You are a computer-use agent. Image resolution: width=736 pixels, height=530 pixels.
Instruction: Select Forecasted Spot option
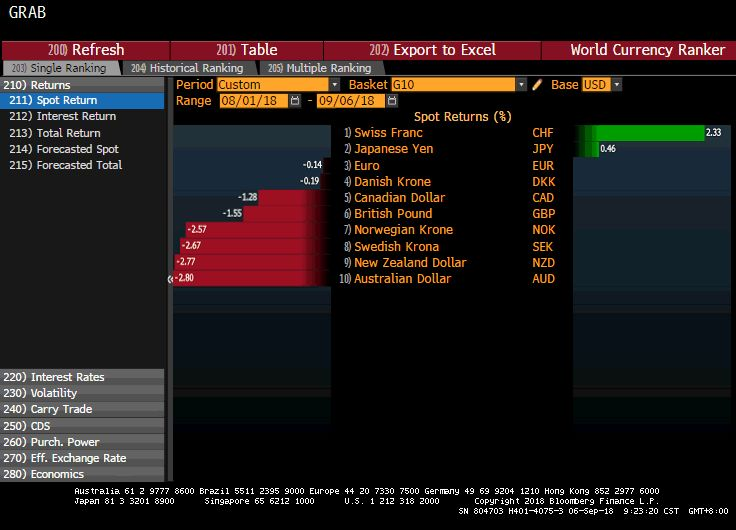[x=82, y=149]
